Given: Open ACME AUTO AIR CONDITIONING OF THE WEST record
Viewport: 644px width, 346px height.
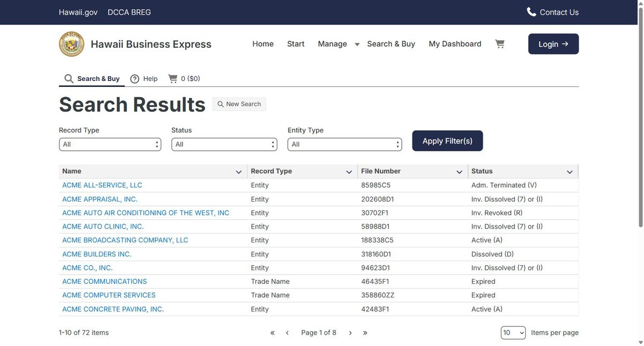Looking at the screenshot, I should click(x=145, y=213).
